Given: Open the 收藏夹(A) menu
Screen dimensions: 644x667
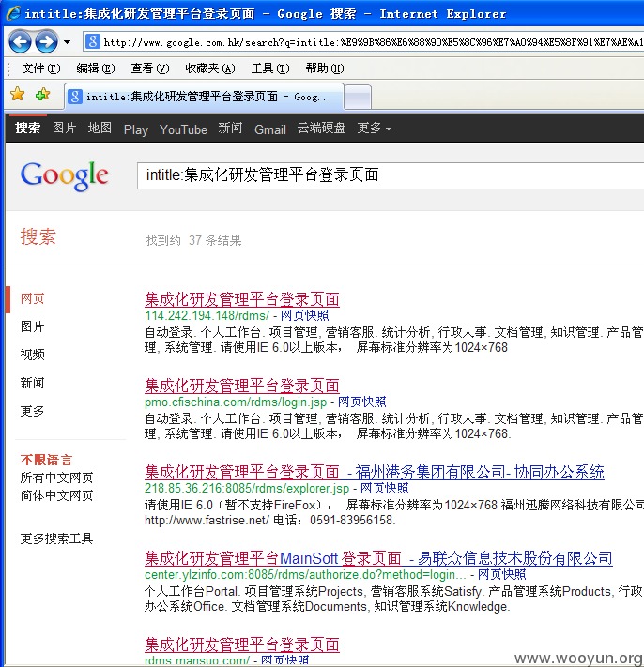Looking at the screenshot, I should click(210, 68).
